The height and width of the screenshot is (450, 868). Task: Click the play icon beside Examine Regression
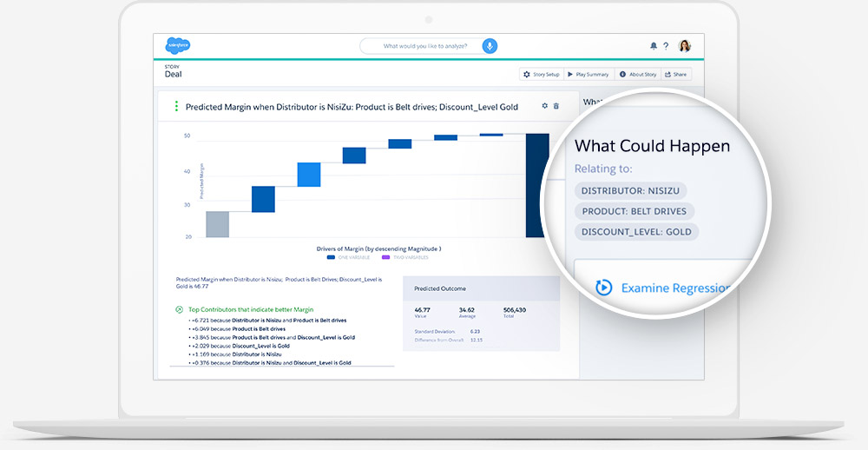603,287
